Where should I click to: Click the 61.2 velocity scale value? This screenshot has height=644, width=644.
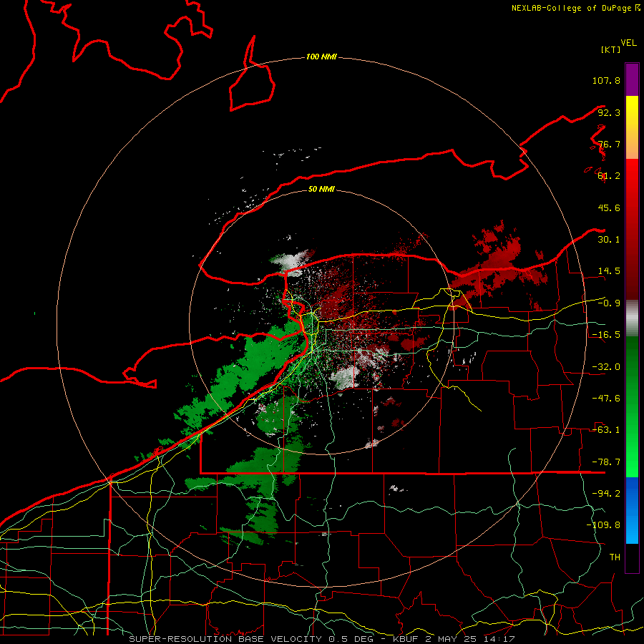click(x=609, y=176)
